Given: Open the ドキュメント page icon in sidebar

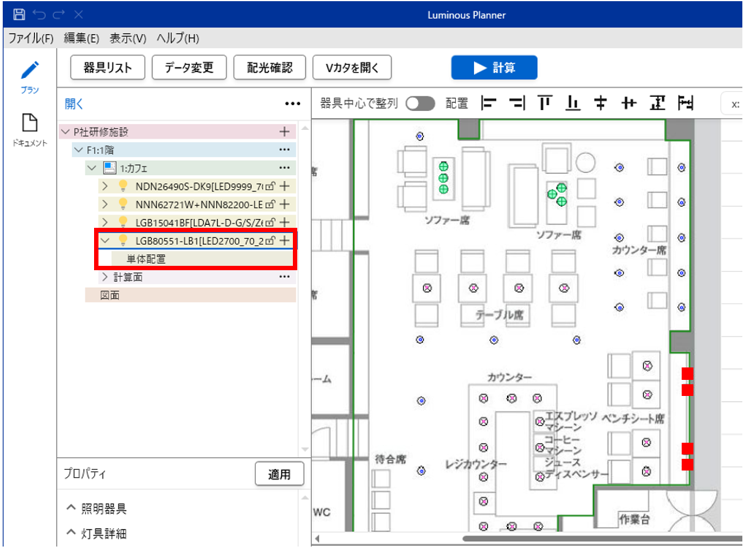Looking at the screenshot, I should click(30, 123).
